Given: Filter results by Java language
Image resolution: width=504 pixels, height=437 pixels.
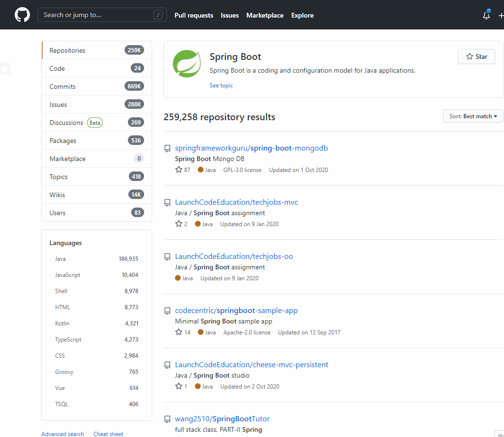Looking at the screenshot, I should [60, 259].
